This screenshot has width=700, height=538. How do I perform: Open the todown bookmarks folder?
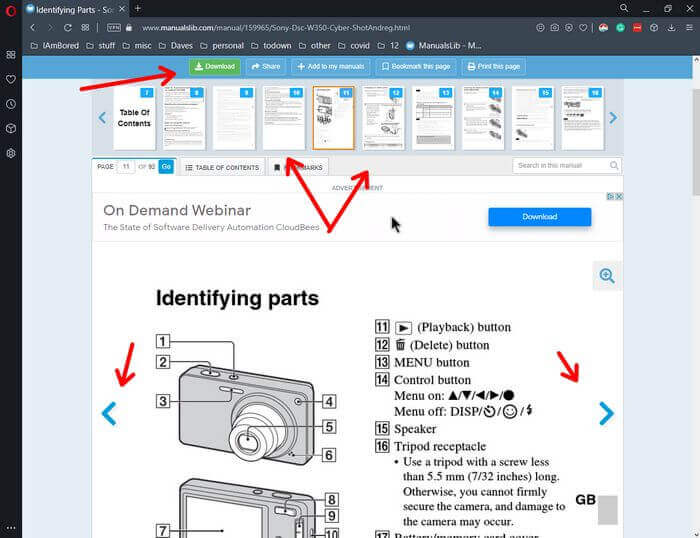(x=271, y=46)
